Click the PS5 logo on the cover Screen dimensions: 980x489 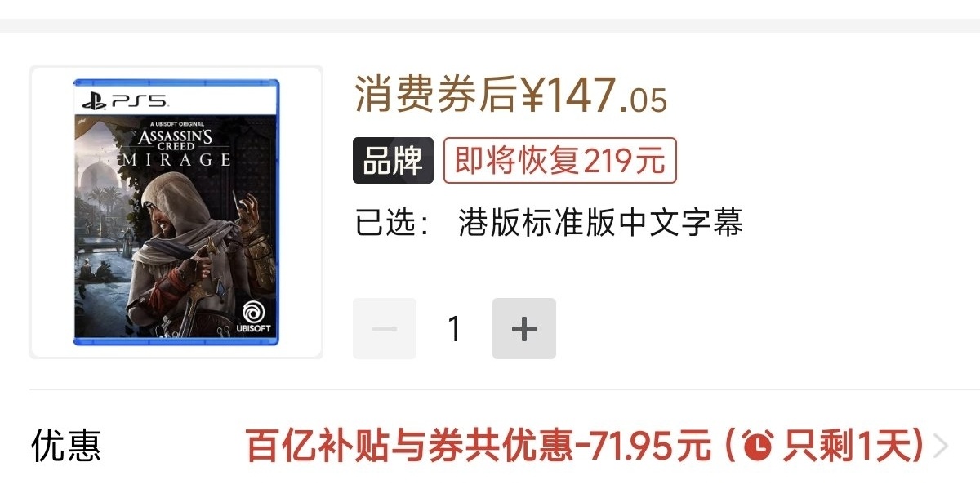(125, 101)
